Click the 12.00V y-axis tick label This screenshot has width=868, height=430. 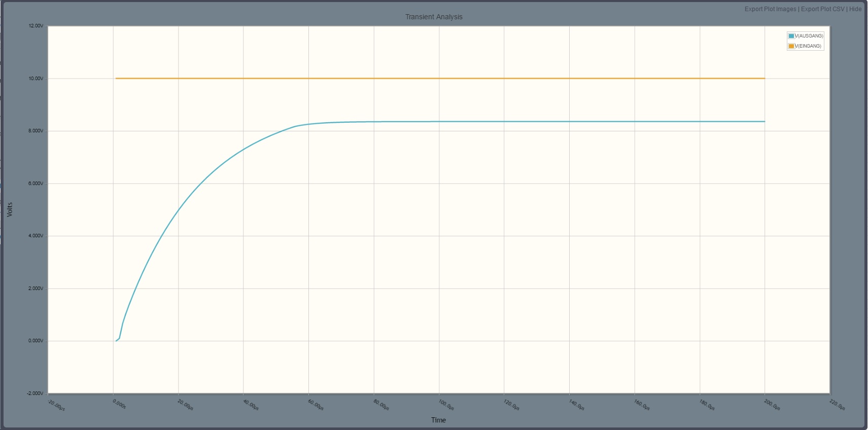(x=36, y=26)
